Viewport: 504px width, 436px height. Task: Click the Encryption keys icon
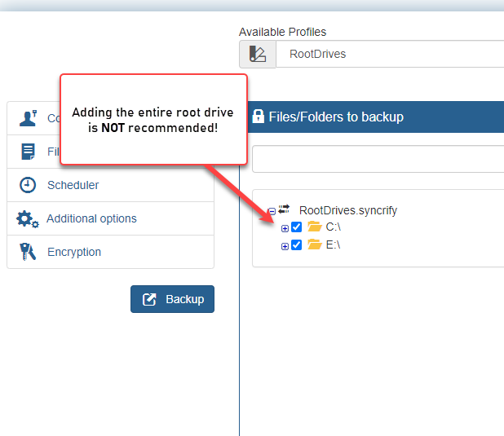[28, 252]
